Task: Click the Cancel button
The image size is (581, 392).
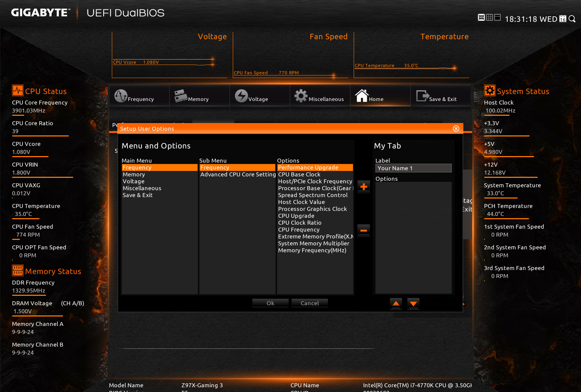Action: (310, 303)
